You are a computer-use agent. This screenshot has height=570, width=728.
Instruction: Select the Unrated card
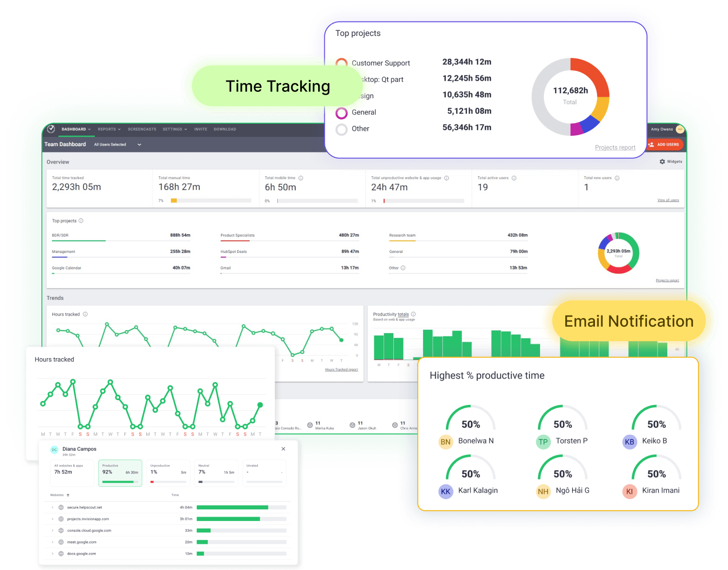(265, 473)
